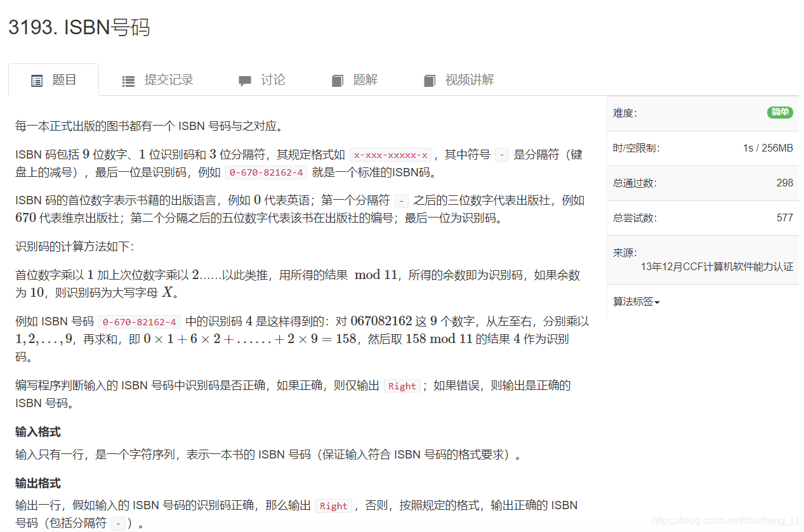
Task: Click the x-xxx-xxxxx-x format code
Action: [391, 155]
